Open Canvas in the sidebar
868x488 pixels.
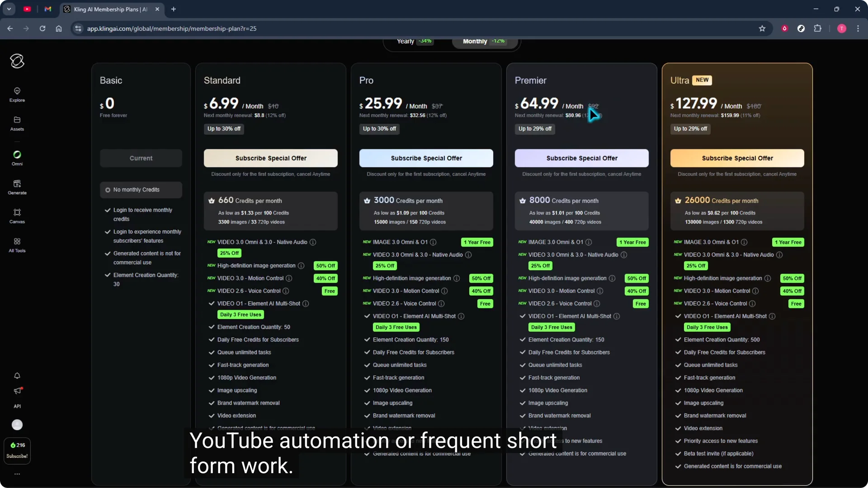point(17,216)
